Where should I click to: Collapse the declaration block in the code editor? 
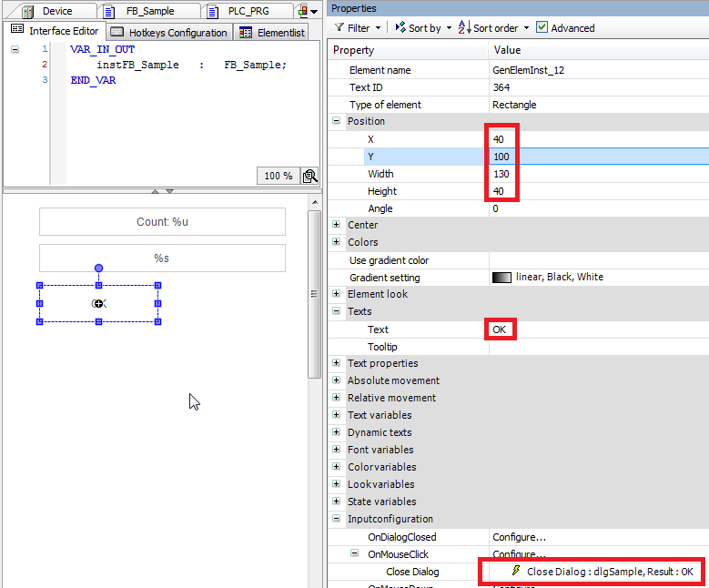[x=15, y=49]
